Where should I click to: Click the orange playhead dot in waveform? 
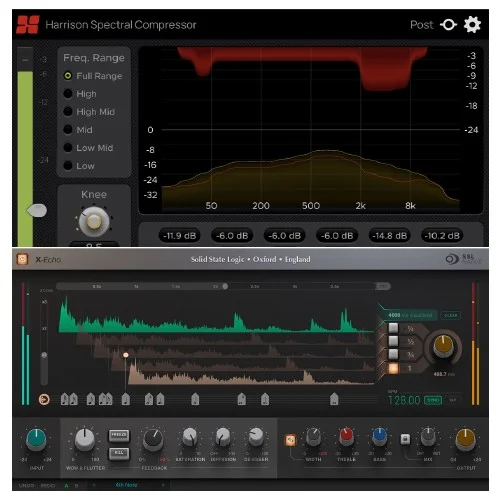pos(126,355)
